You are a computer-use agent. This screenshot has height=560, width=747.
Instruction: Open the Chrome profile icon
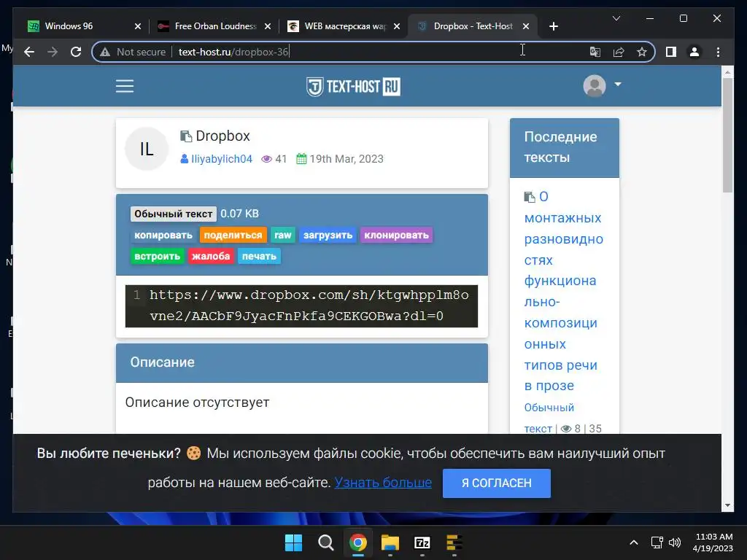tap(694, 52)
